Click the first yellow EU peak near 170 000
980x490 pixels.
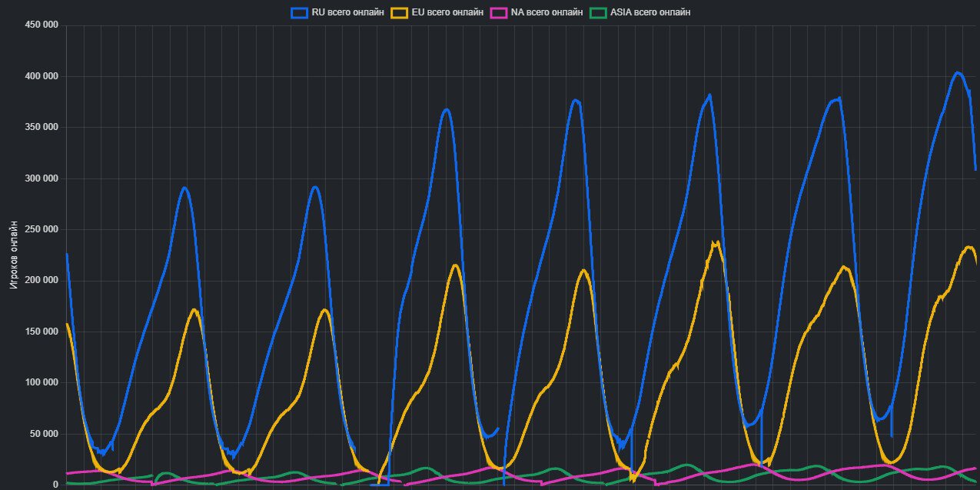click(x=194, y=311)
